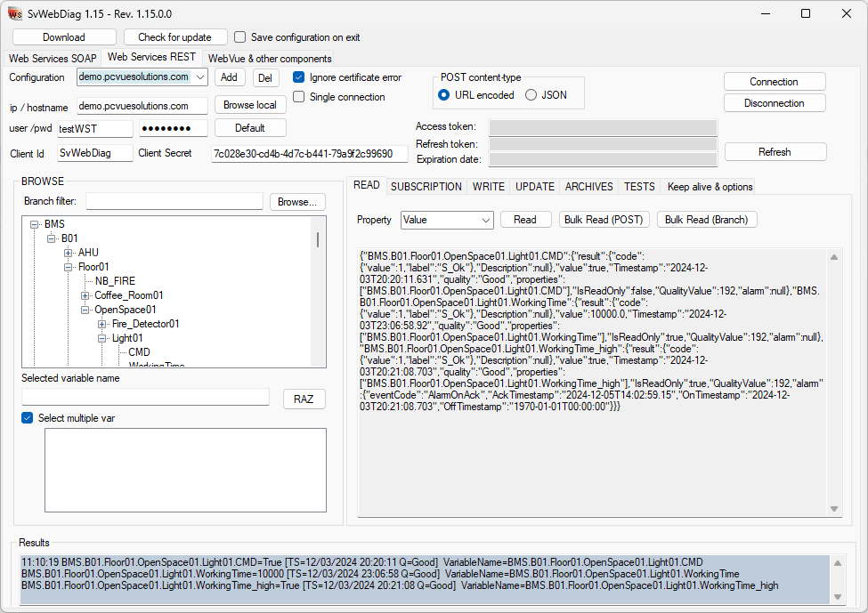Viewport: 868px width, 613px height.
Task: Click the Branch filter field
Action: point(174,201)
